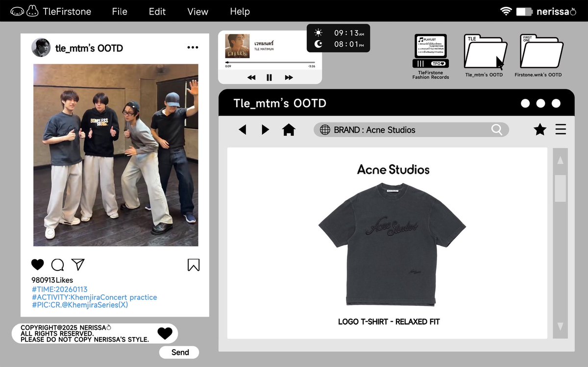Click the share paper-plane icon
Image resolution: width=588 pixels, height=367 pixels.
point(78,265)
